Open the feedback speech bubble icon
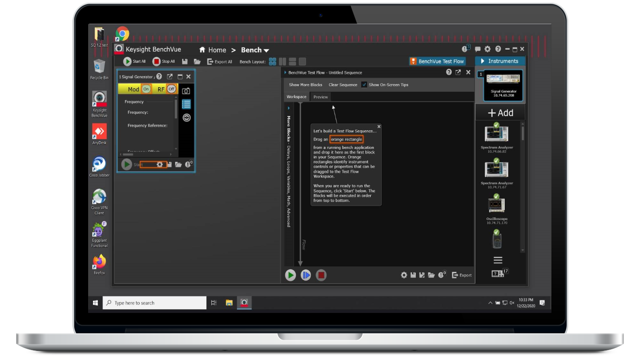The image size is (644, 362). tap(478, 49)
